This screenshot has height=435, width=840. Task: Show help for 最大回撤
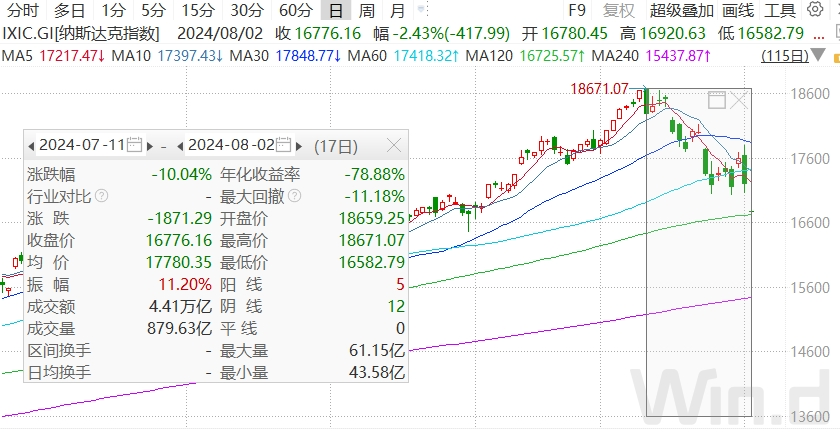tap(294, 196)
